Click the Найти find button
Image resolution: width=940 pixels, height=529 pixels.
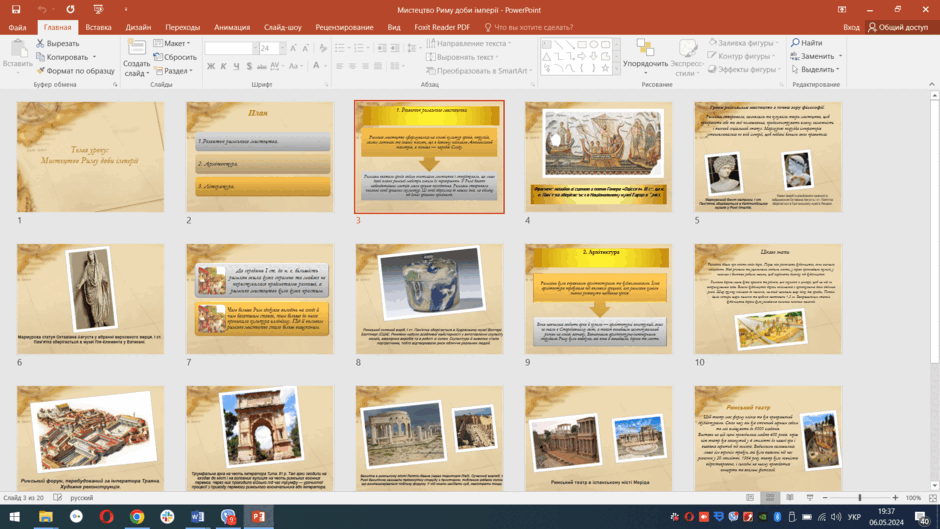pos(807,43)
